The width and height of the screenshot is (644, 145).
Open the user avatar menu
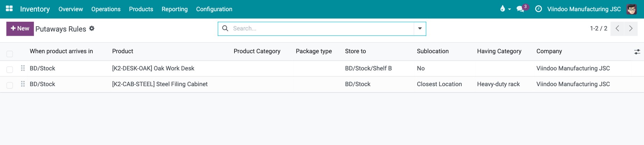(x=632, y=9)
